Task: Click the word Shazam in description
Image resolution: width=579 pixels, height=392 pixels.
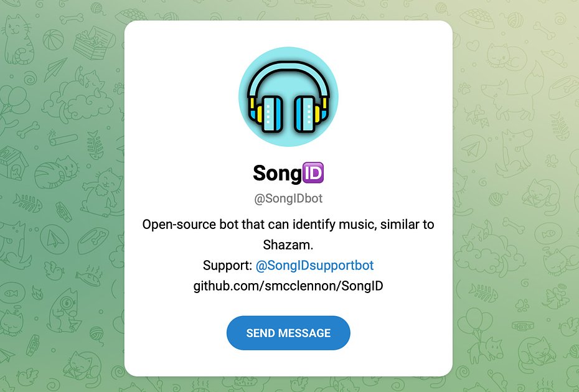Action: point(288,245)
